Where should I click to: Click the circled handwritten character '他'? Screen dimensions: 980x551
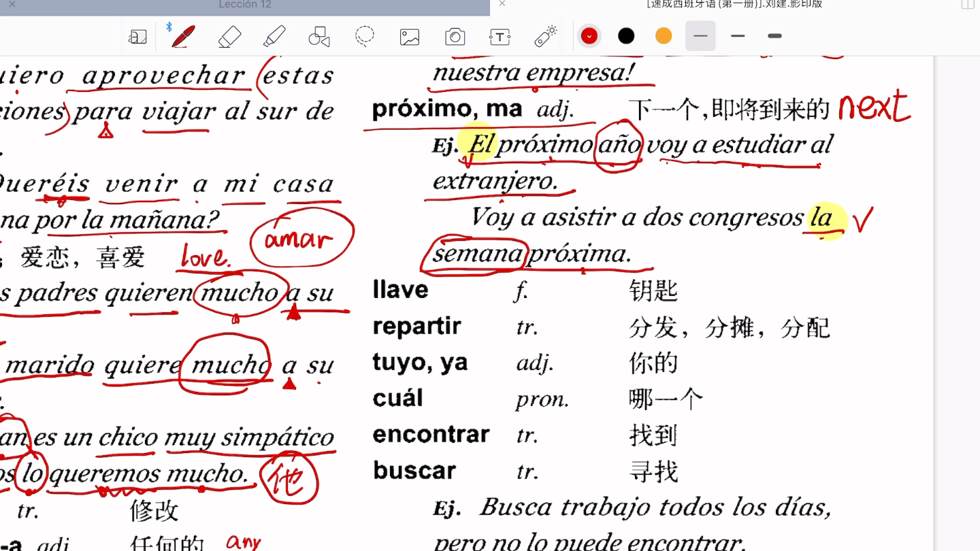[288, 480]
